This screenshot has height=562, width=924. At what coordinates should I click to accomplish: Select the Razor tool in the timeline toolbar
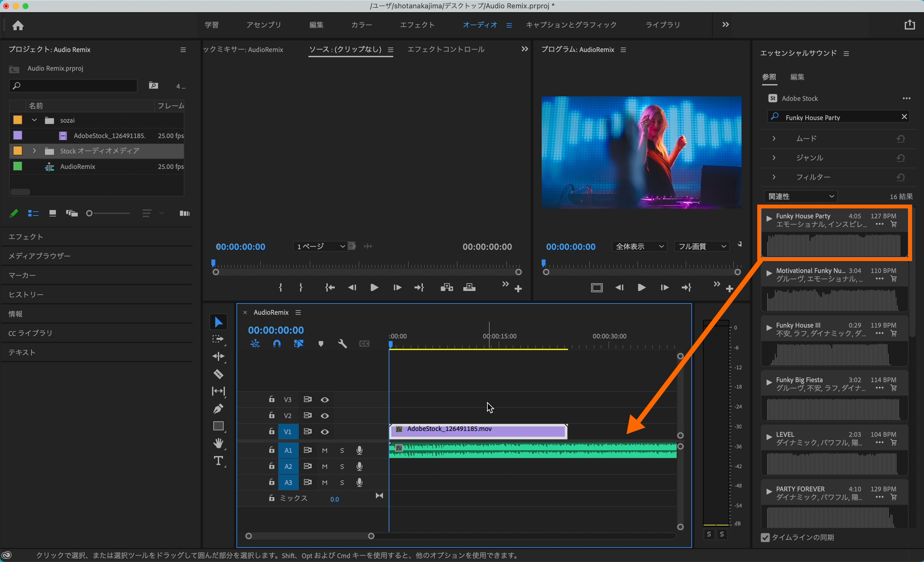218,374
